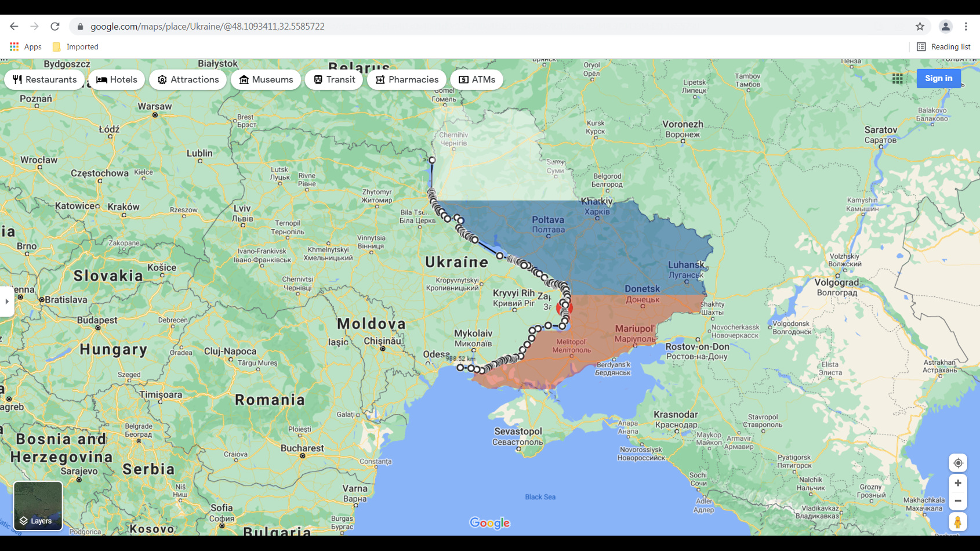Open the Reading list panel
The image size is (980, 551).
click(943, 46)
